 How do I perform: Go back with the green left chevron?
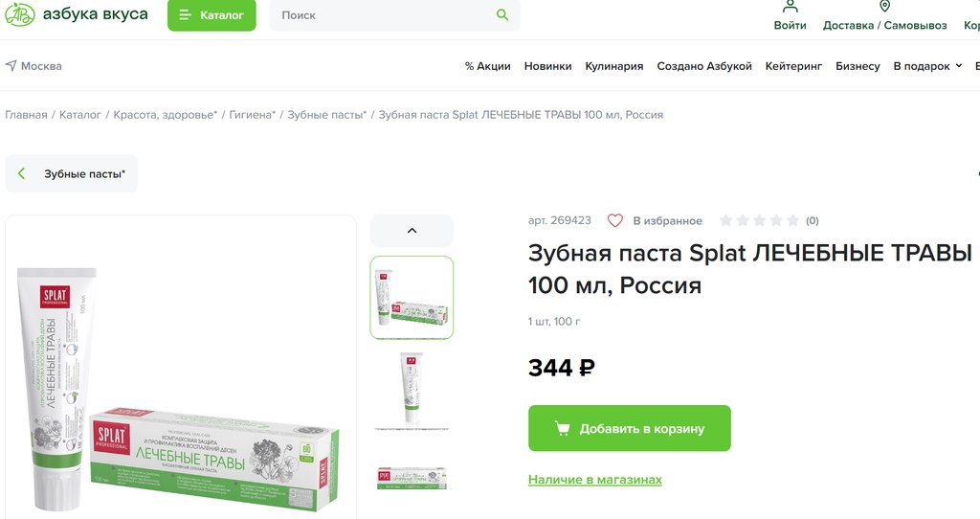coord(22,173)
